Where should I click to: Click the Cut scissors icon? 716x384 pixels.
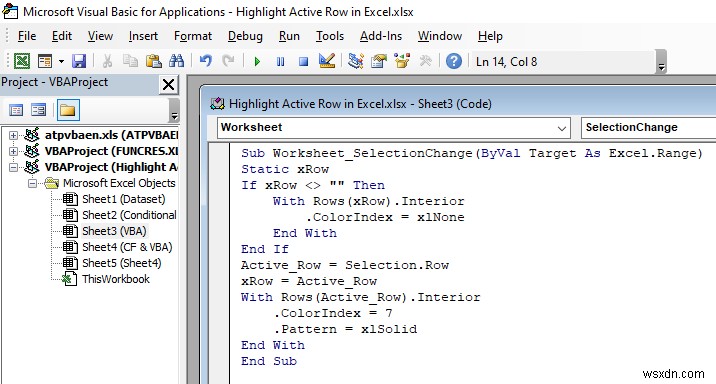(x=107, y=61)
